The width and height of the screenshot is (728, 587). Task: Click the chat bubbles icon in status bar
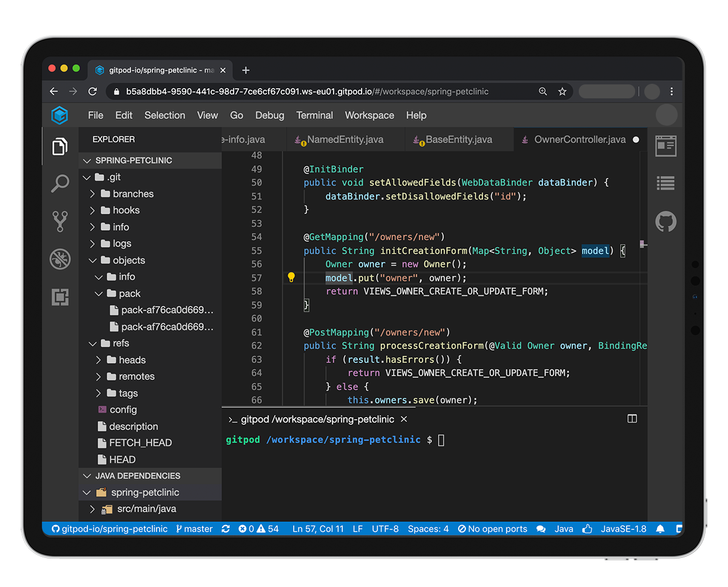(x=541, y=529)
